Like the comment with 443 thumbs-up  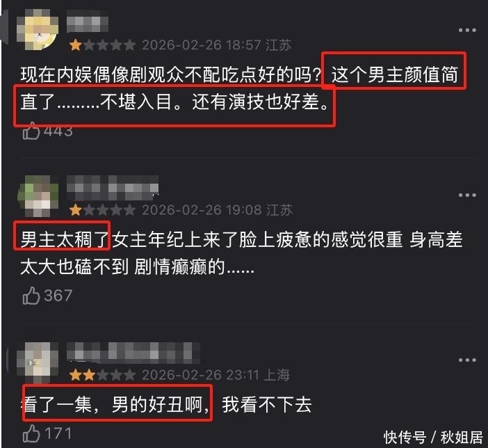31,131
